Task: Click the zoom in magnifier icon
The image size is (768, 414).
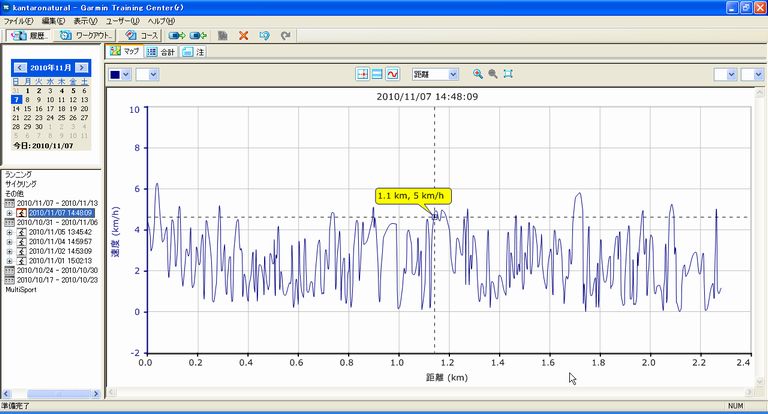Action: pyautogui.click(x=478, y=74)
